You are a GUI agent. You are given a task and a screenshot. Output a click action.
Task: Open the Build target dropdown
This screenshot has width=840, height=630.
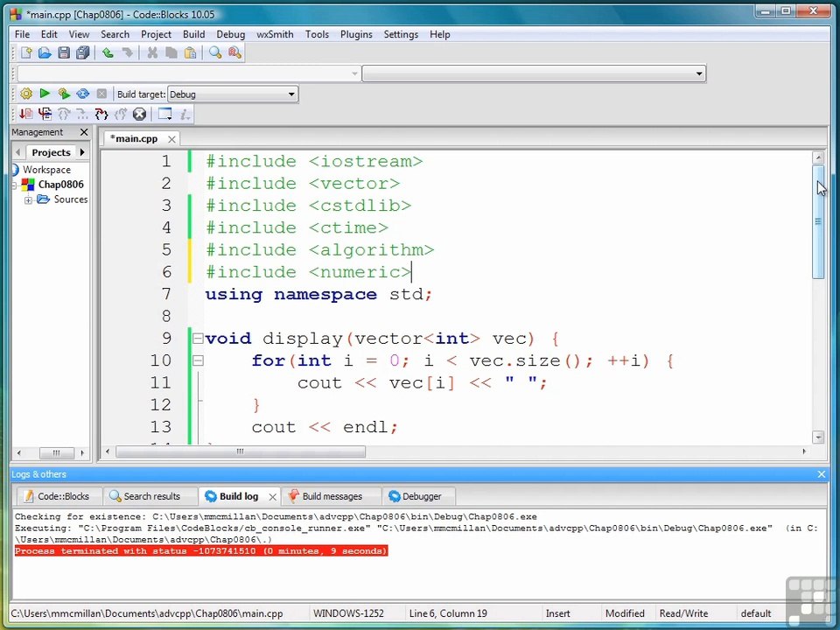(x=233, y=94)
